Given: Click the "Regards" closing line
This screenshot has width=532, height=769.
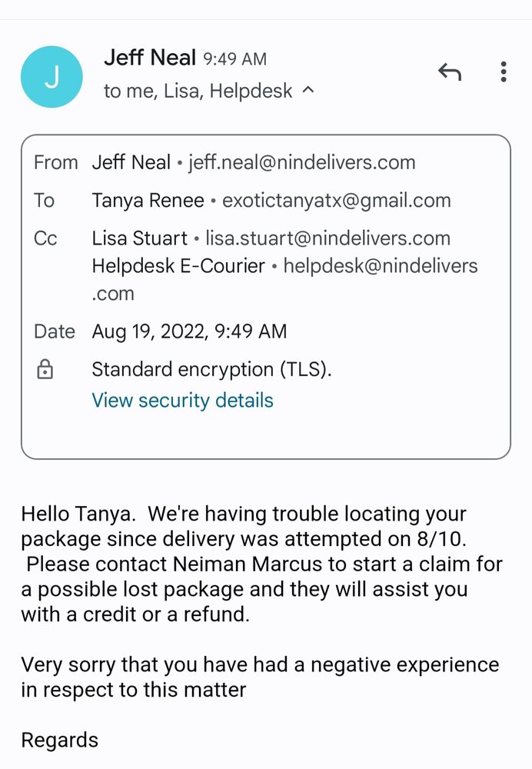Looking at the screenshot, I should point(59,740).
